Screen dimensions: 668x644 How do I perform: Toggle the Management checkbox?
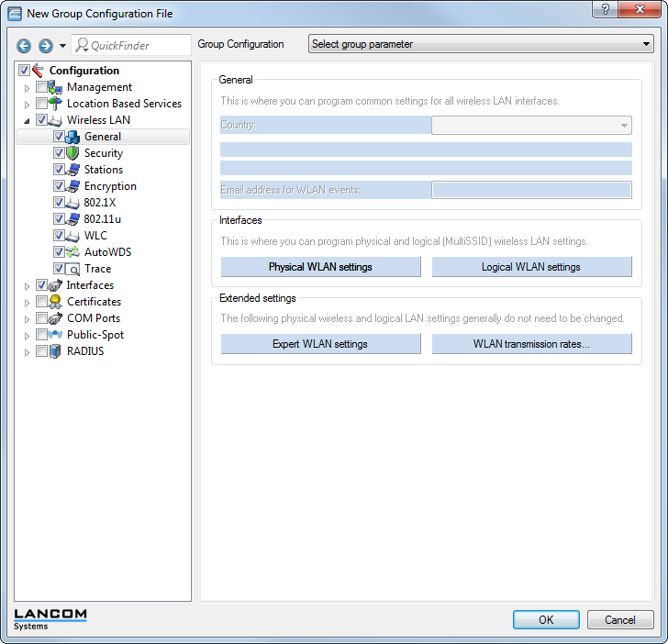[x=41, y=87]
